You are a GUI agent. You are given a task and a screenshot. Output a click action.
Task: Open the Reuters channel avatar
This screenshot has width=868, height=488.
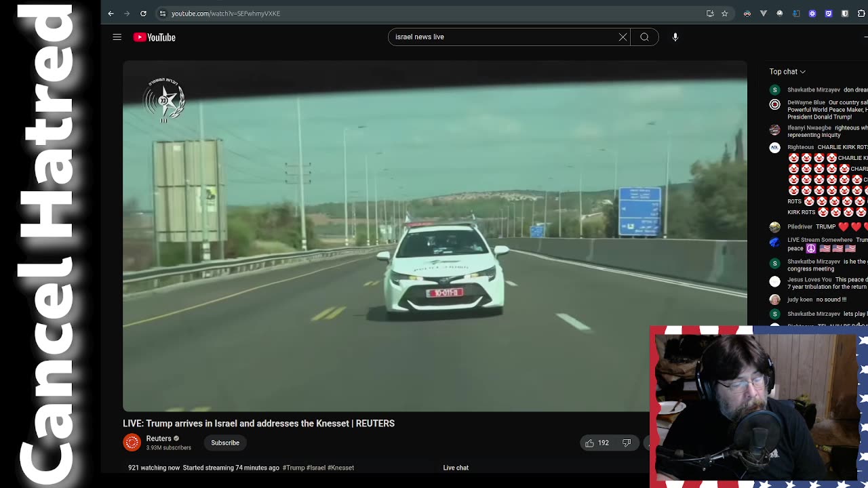(x=132, y=443)
